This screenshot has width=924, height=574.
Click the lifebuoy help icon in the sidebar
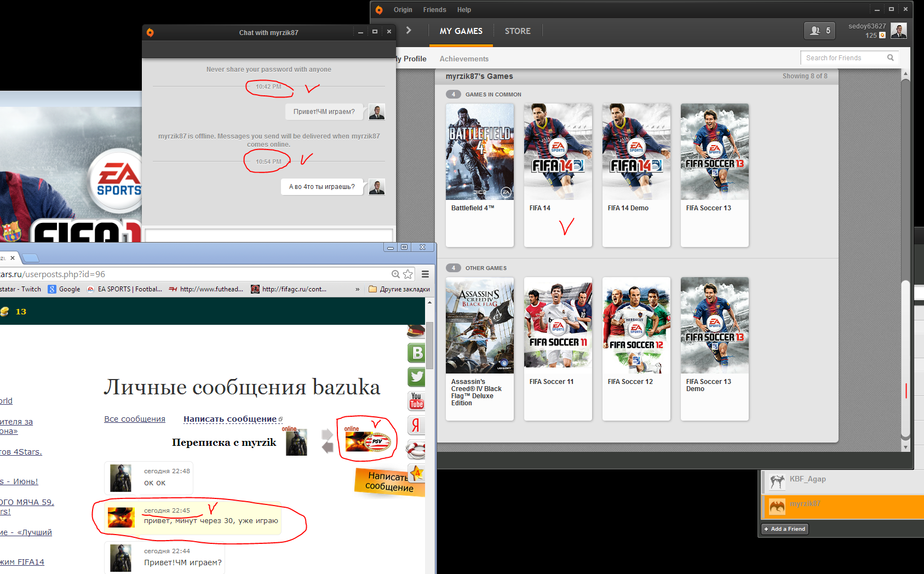(416, 450)
